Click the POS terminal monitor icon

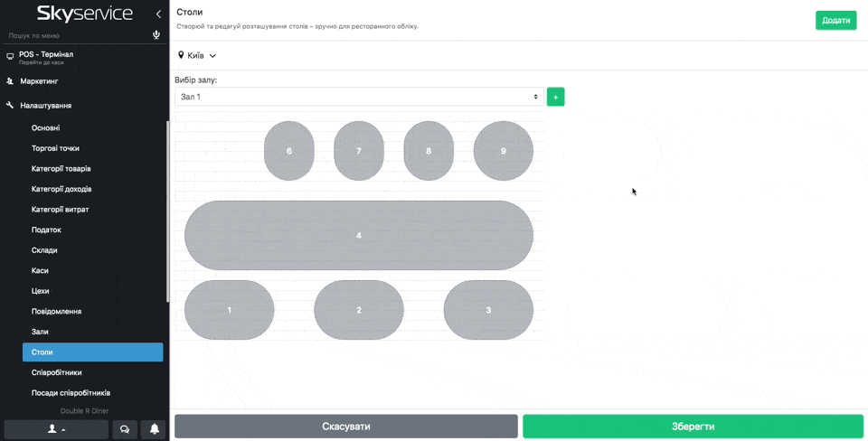point(10,56)
